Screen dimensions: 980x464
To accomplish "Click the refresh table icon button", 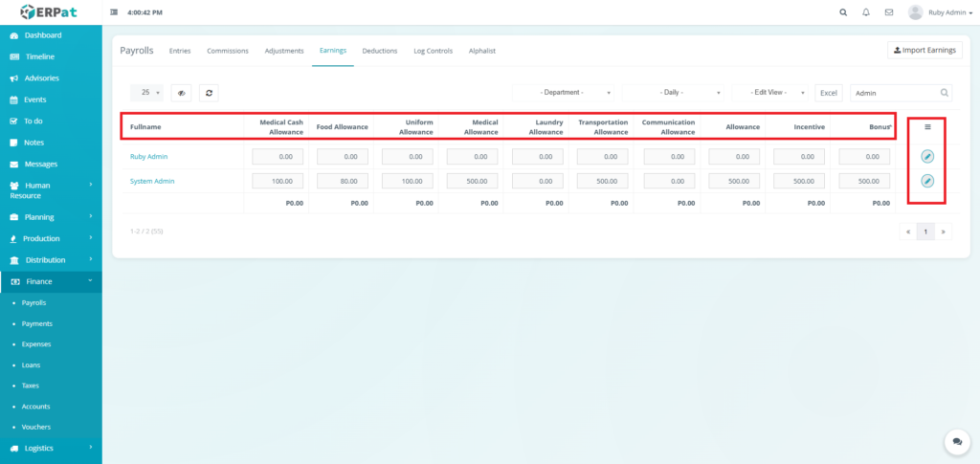I will 208,93.
